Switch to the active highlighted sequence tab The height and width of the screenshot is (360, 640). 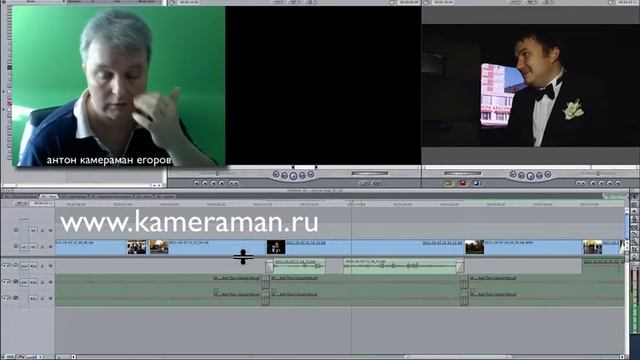tap(49, 196)
